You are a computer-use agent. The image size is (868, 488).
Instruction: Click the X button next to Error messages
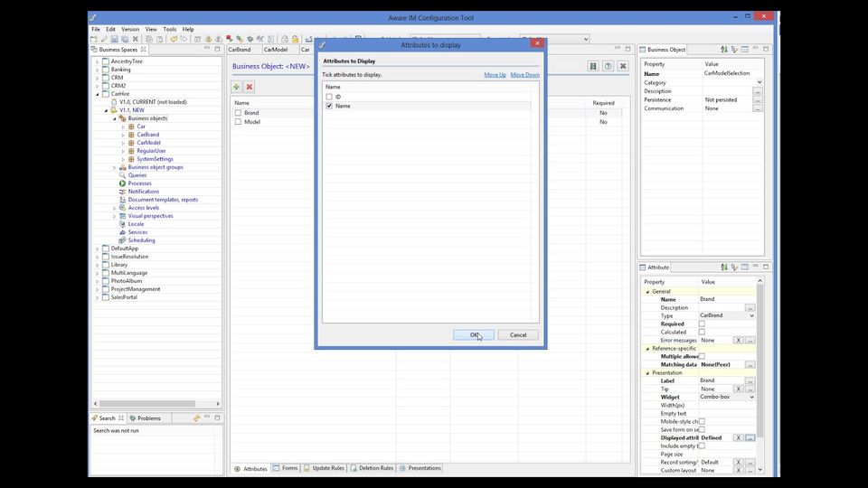[x=739, y=341]
